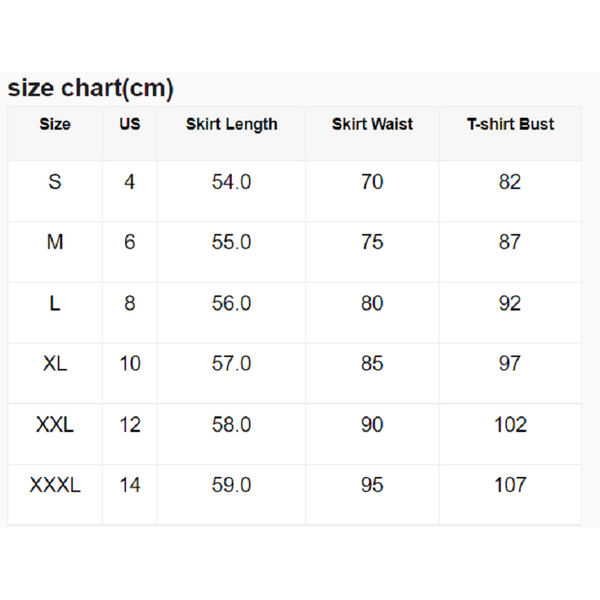Select the S size cell
Image resolution: width=600 pixels, height=600 pixels.
click(x=55, y=182)
